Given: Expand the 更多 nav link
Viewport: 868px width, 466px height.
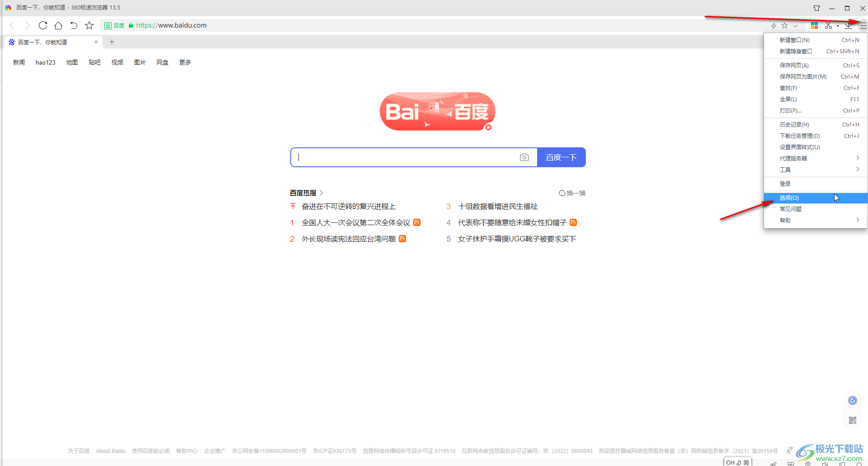Looking at the screenshot, I should coord(185,62).
